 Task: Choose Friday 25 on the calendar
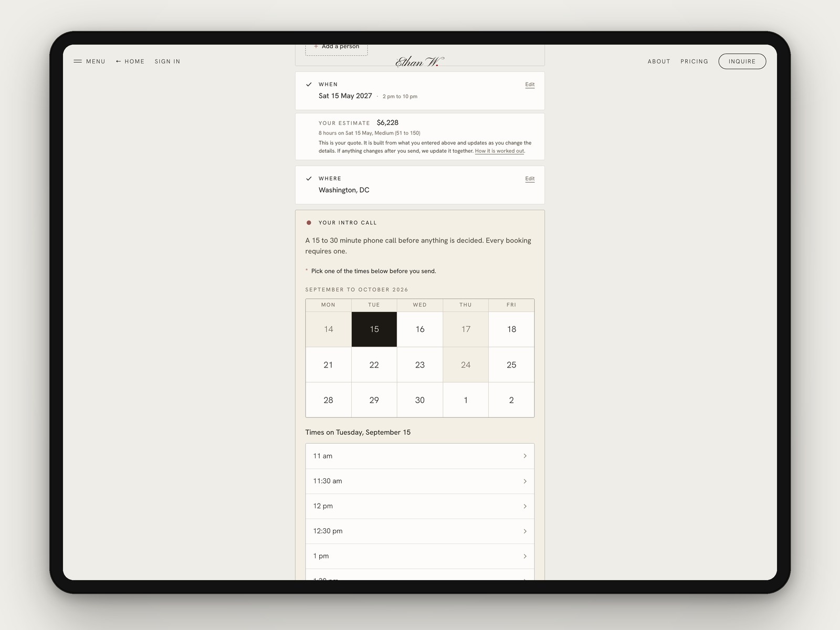pos(511,365)
